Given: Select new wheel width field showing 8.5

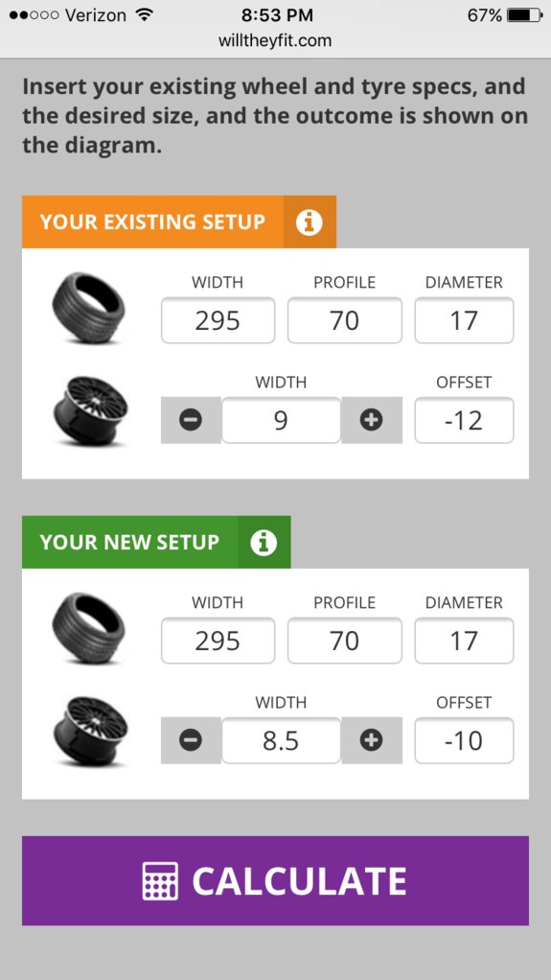Looking at the screenshot, I should pos(281,740).
